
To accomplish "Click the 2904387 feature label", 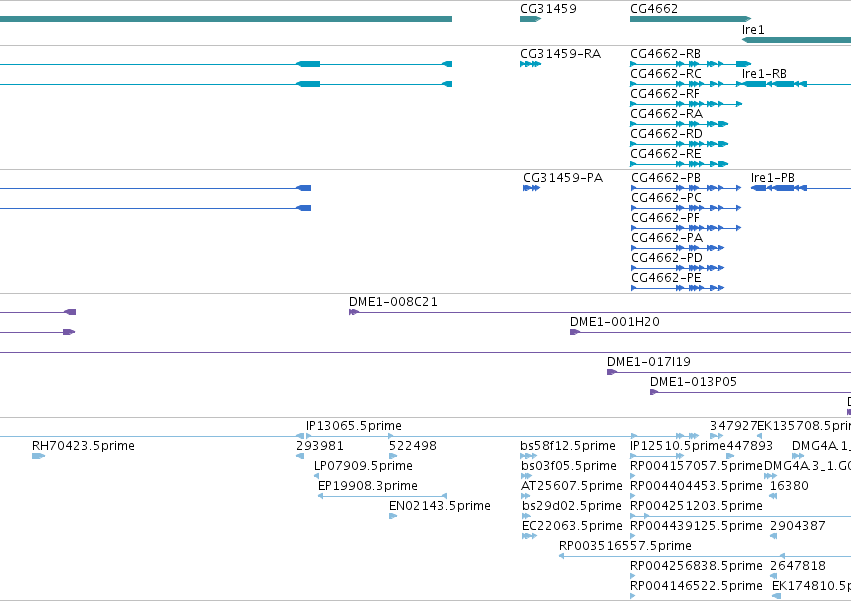I will point(798,527).
